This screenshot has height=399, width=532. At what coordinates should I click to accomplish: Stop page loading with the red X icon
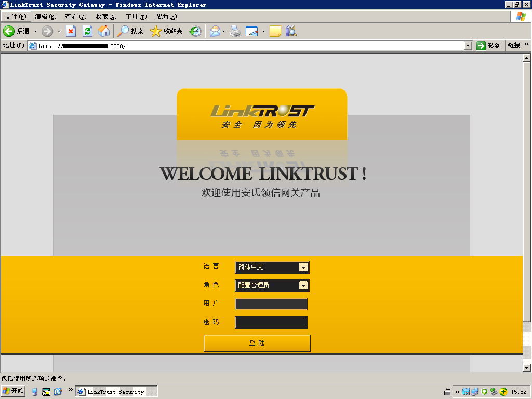point(71,31)
